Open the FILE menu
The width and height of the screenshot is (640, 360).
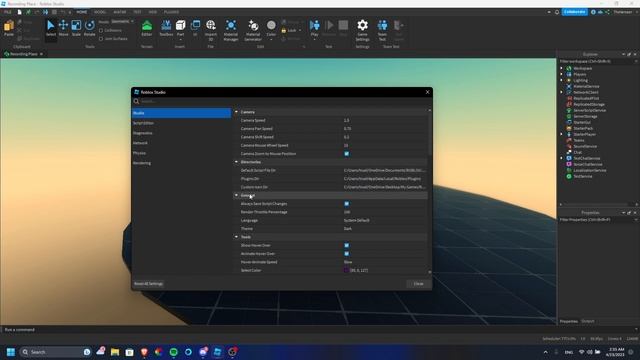pos(8,12)
